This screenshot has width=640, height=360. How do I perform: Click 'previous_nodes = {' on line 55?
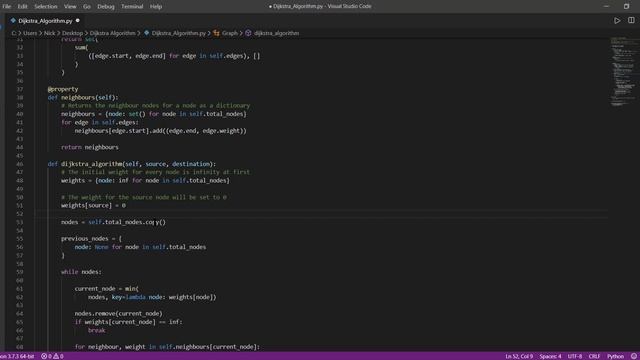(91, 238)
